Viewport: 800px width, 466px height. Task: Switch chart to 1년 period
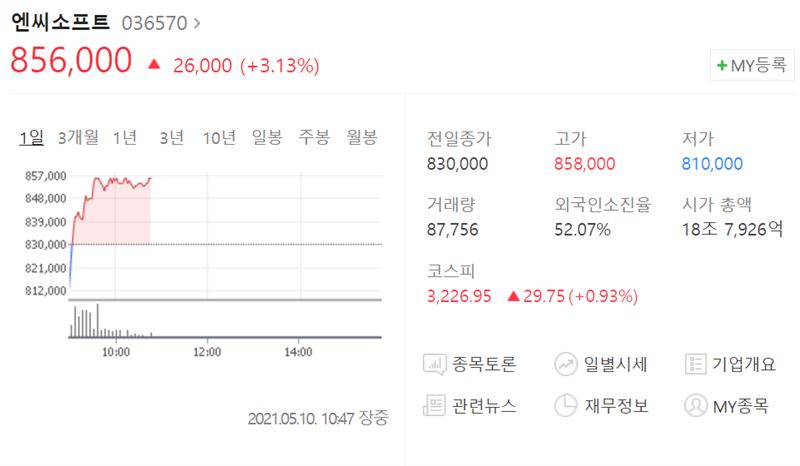124,137
